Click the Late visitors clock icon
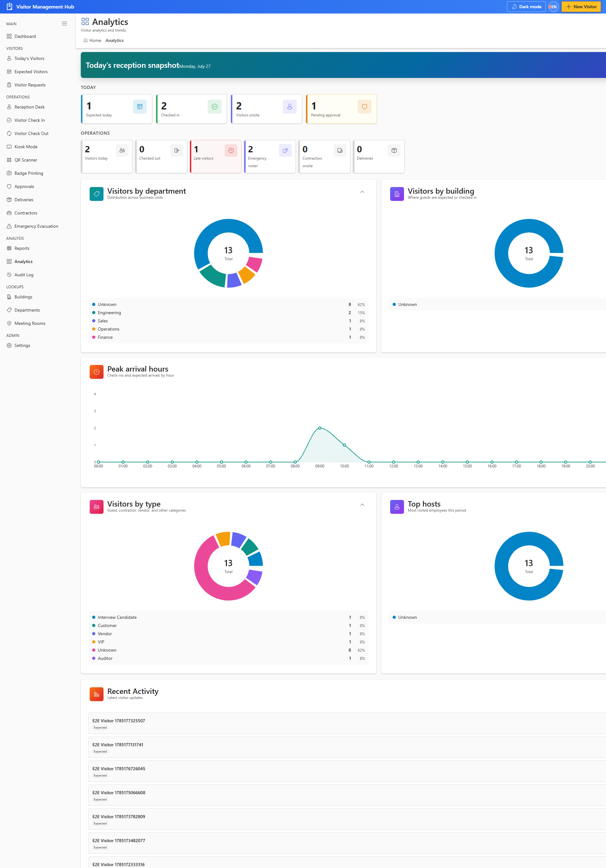 [231, 150]
